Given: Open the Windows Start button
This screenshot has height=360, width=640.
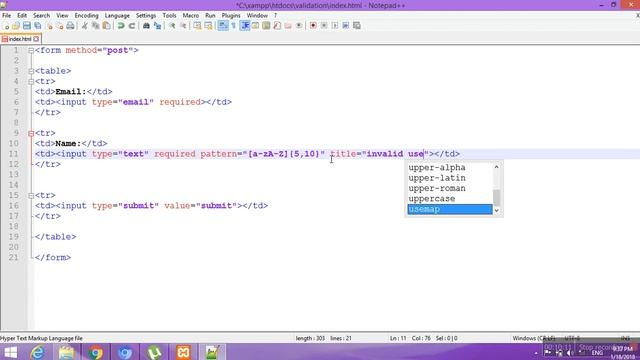Looking at the screenshot, I should point(10,352).
